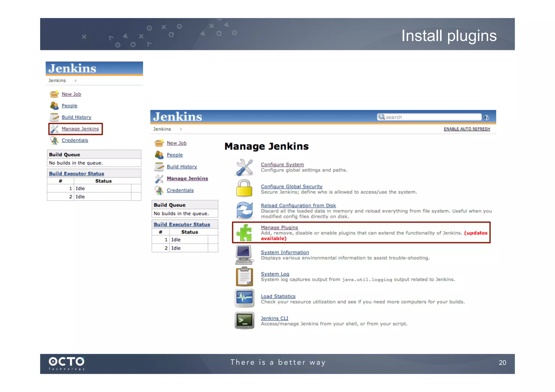This screenshot has width=555, height=392.
Task: Click the magnifier icon in the search box
Action: pos(382,117)
